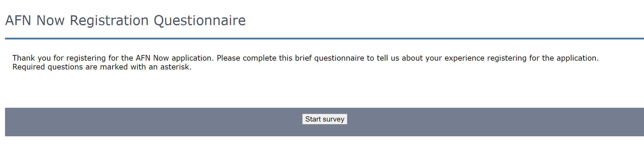This screenshot has height=146, width=644.
Task: Click the word asterisk in the instructions
Action: tap(175, 67)
